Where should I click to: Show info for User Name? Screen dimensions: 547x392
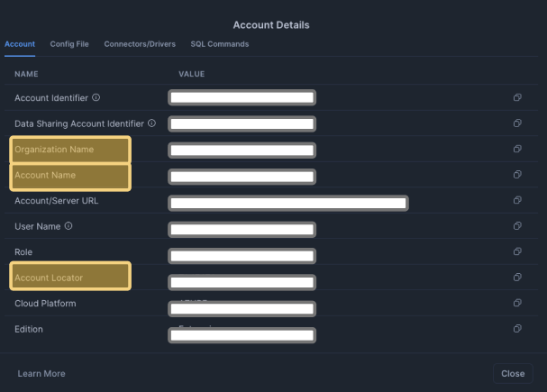tap(68, 226)
